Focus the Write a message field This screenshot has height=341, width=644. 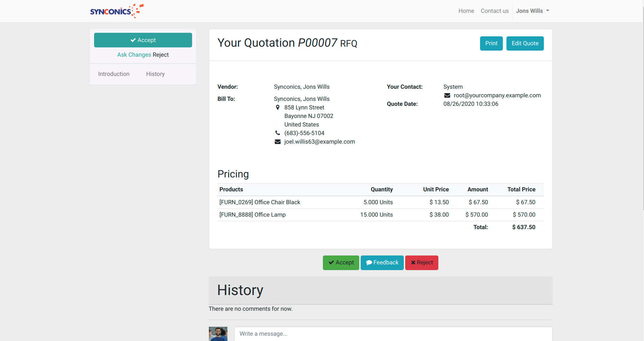point(393,334)
